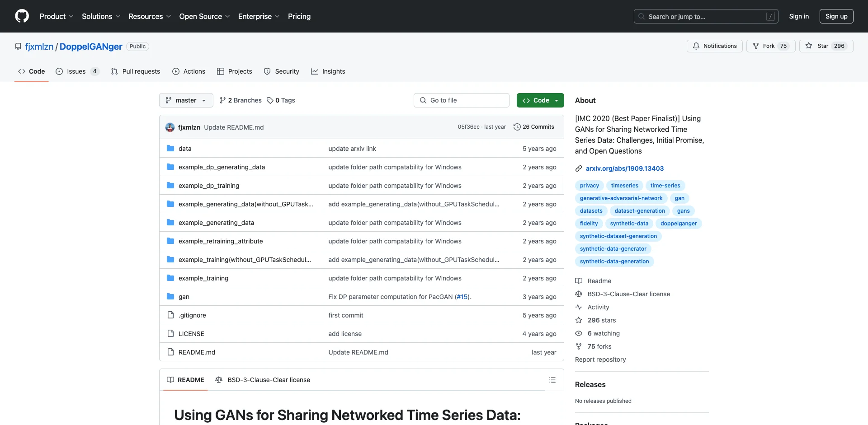
Task: Expand the Enterprise menu
Action: tap(259, 16)
